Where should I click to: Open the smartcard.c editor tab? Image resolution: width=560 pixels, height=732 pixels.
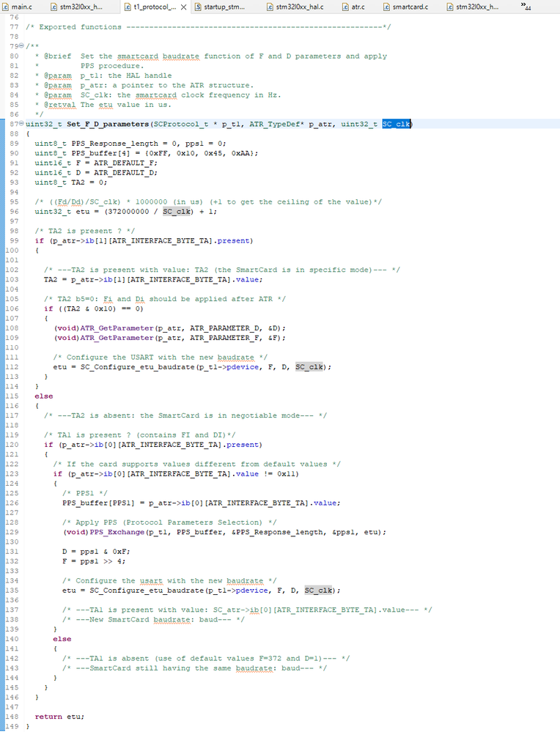(405, 7)
